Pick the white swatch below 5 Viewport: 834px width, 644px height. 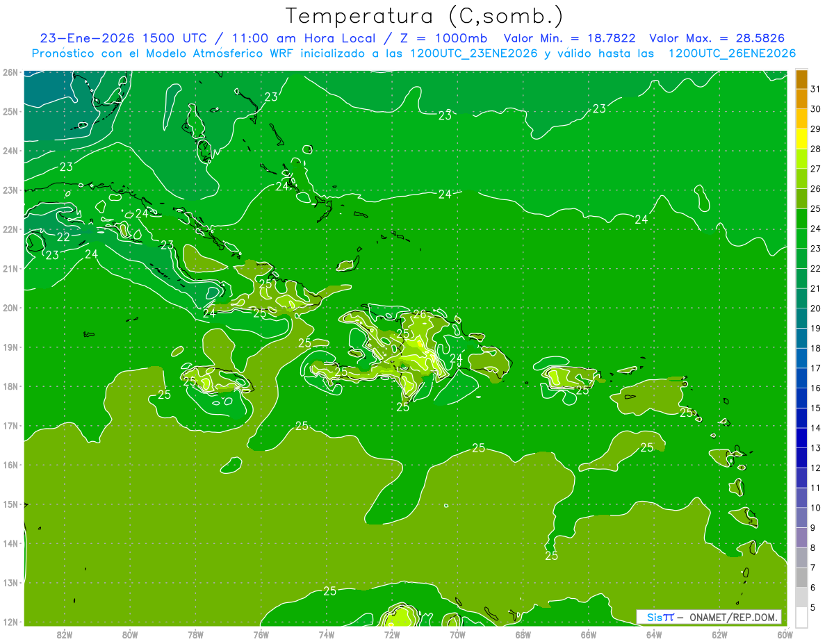(x=801, y=616)
